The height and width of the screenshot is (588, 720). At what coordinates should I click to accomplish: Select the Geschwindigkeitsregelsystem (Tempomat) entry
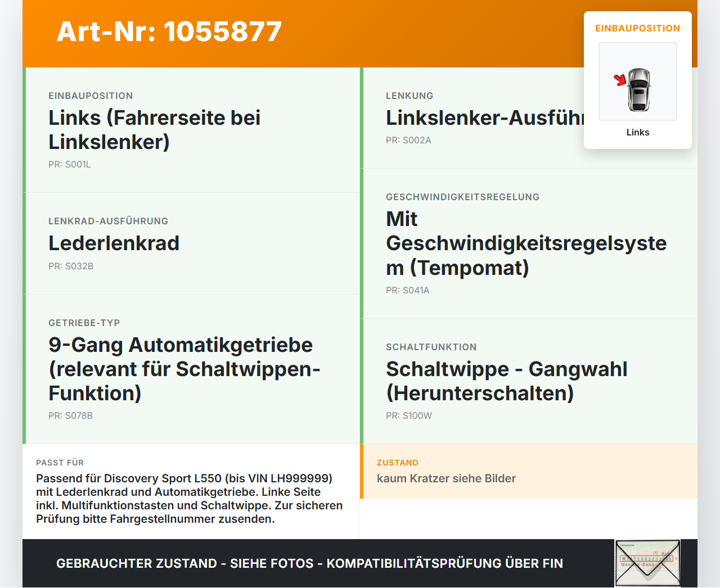tap(526, 243)
